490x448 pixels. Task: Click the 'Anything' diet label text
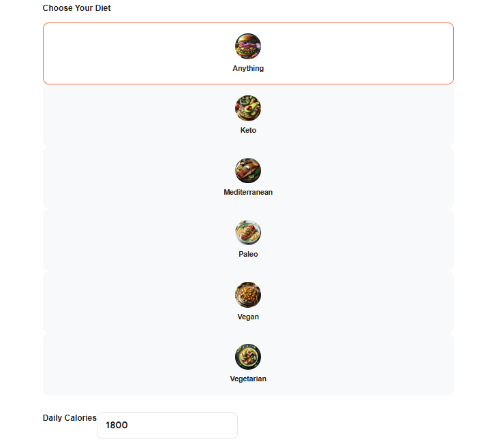tap(248, 68)
